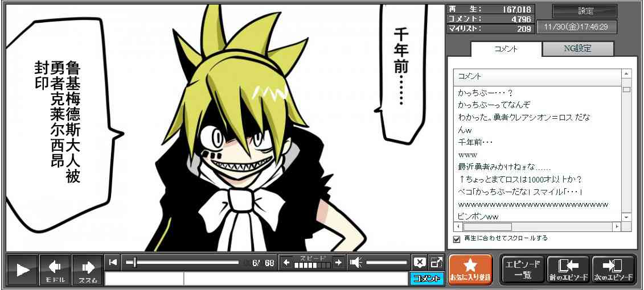
Task: Enter fullscreen with the expand icon
Action: (436, 262)
